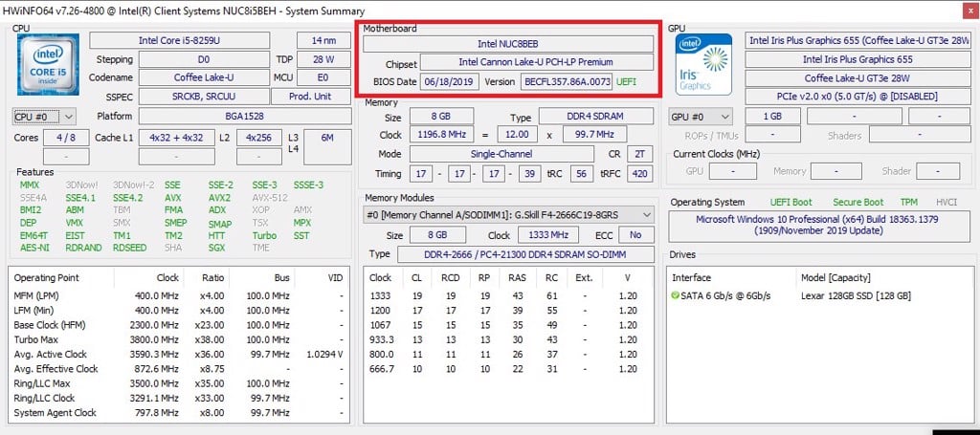980x435 pixels.
Task: Click the Secure Boot indicator
Action: coord(858,203)
